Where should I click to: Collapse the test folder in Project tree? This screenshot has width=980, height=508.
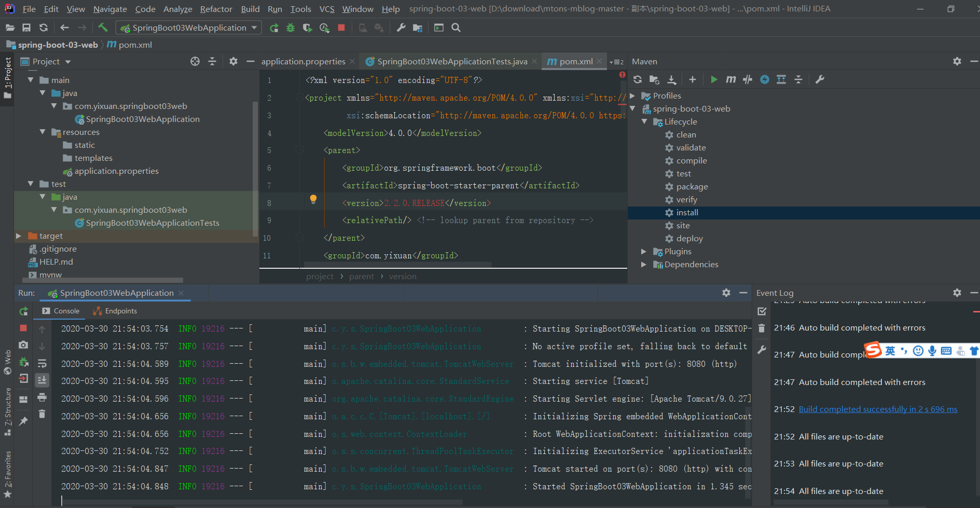pyautogui.click(x=31, y=184)
